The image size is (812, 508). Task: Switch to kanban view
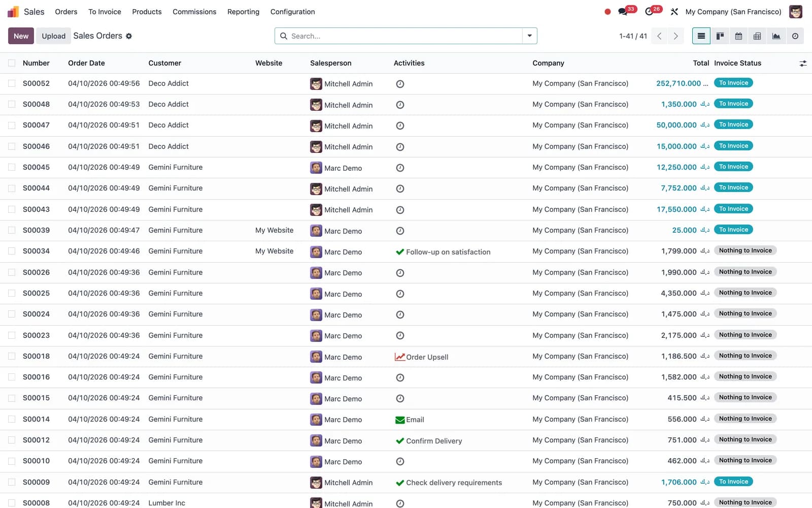coord(720,36)
